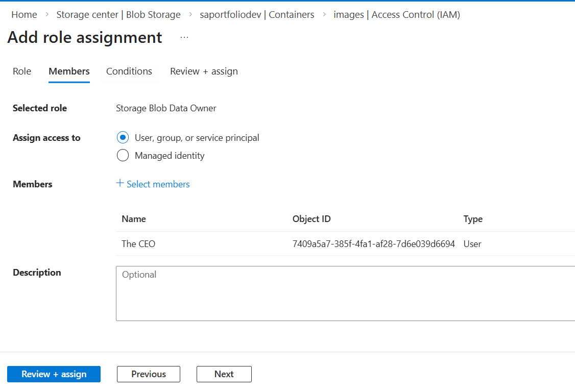The image size is (575, 392).
Task: Open the Conditions tab
Action: coord(129,71)
